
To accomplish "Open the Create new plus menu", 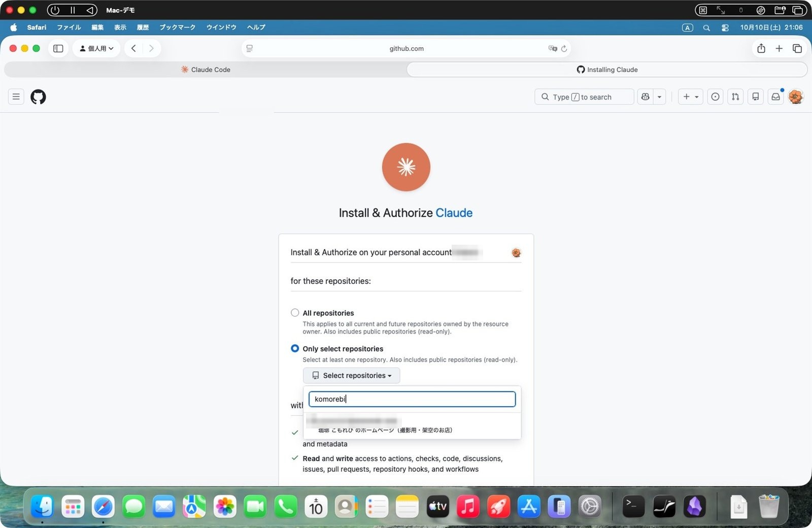I will [x=690, y=96].
